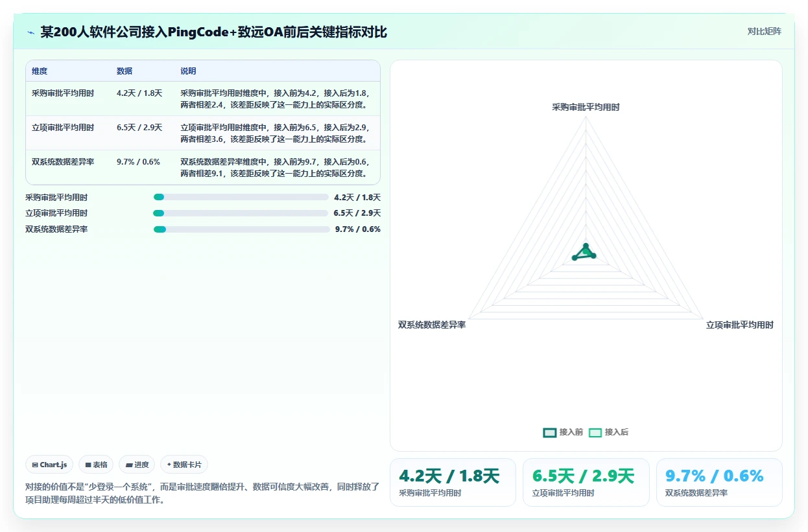Viewport: 808px width, 532px height.
Task: Toggle the 接入前 legend entry
Action: (x=563, y=432)
